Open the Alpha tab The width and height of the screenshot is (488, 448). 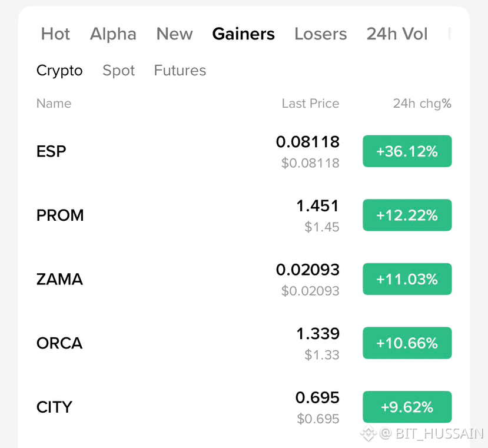tap(113, 34)
